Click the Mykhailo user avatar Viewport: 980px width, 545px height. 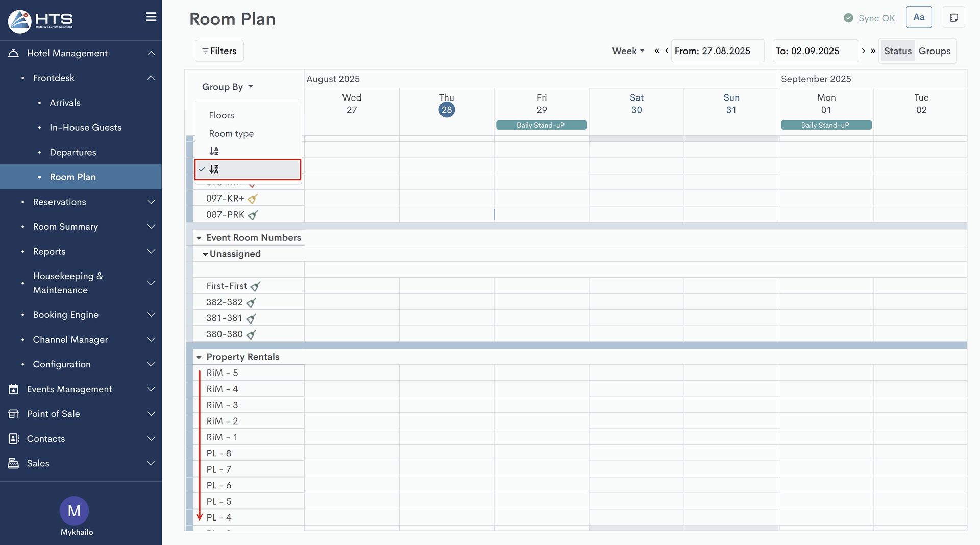coord(74,510)
